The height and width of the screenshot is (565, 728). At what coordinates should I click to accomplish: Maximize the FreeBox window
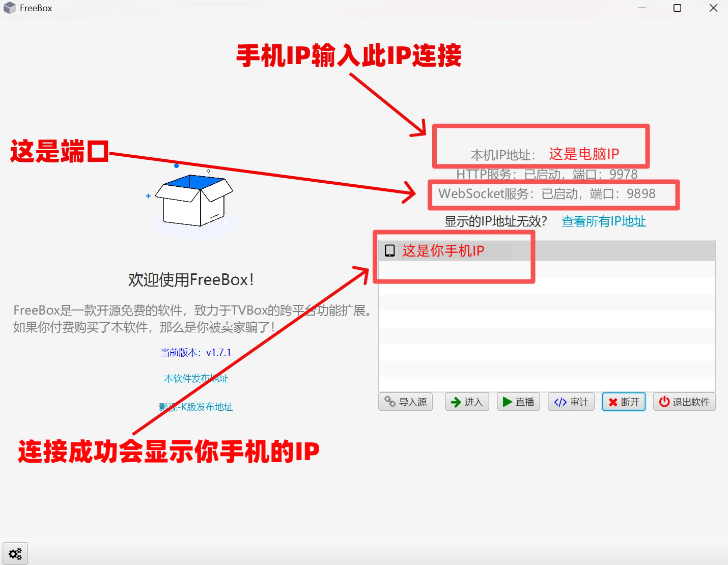tap(677, 8)
